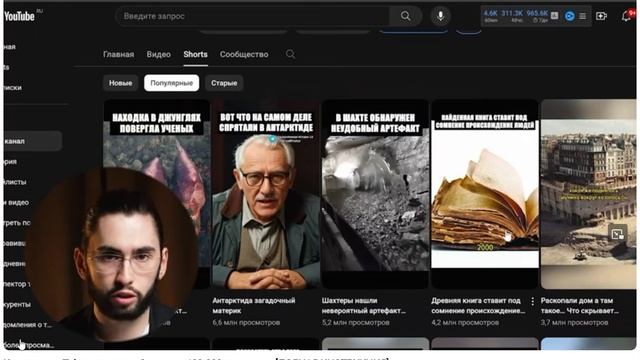Click the blue round extension icon
This screenshot has height=360, width=640.
tap(569, 16)
